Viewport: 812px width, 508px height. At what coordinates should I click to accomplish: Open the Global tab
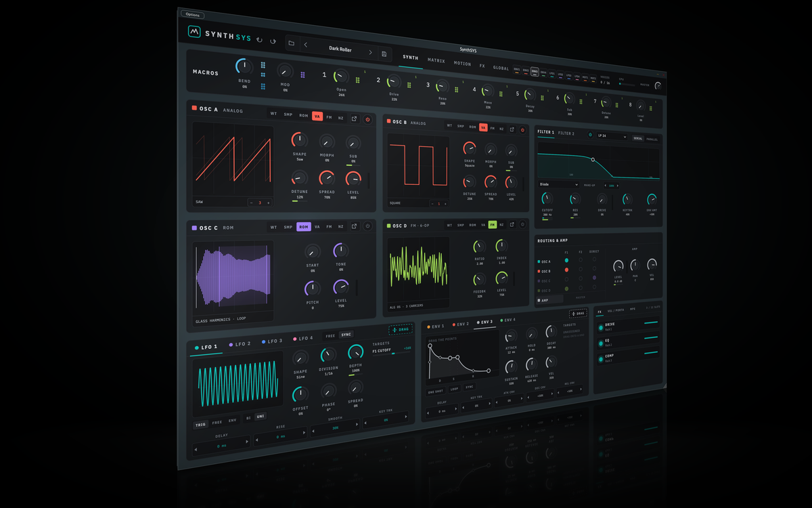[x=501, y=68]
